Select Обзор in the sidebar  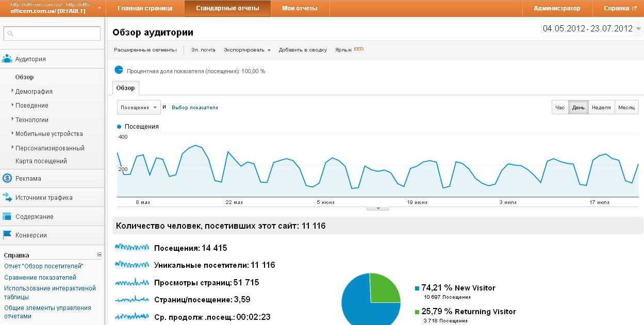click(x=24, y=77)
